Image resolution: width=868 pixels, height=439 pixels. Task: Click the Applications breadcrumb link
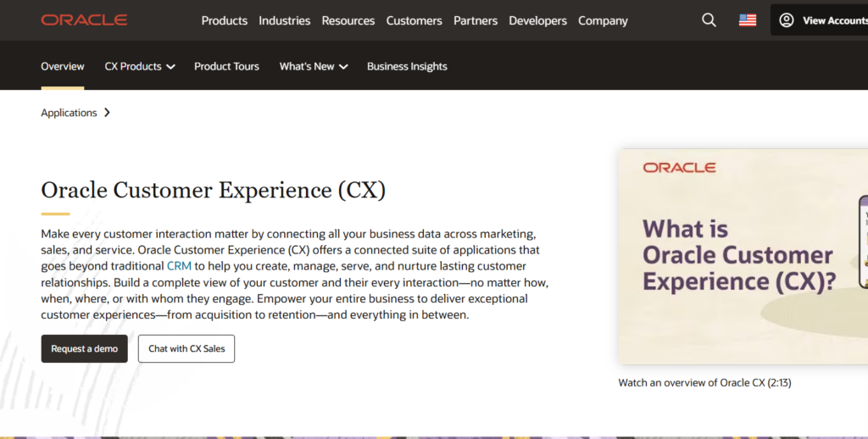tap(69, 113)
